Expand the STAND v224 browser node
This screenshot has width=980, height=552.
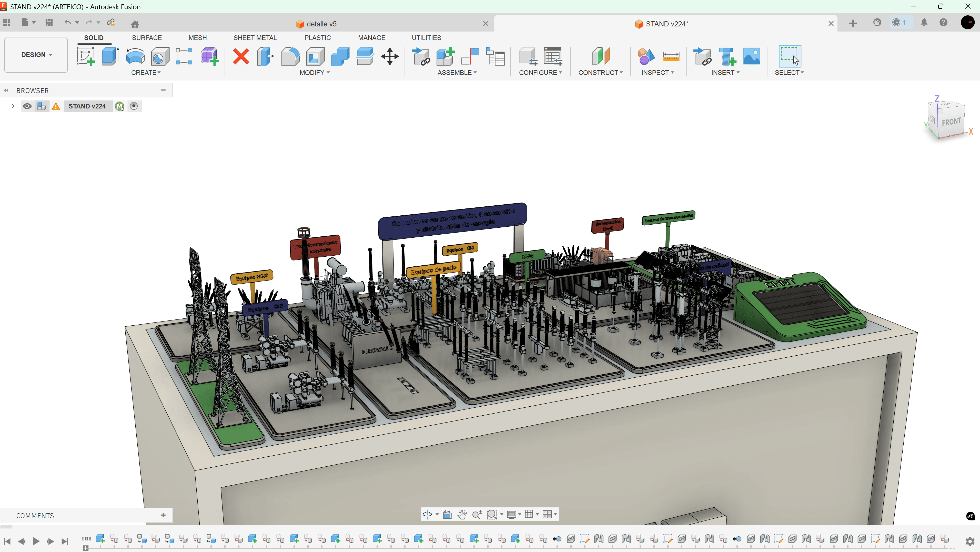coord(13,106)
